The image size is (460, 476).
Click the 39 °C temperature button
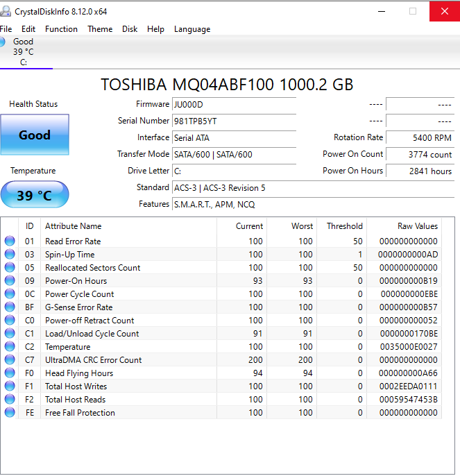[35, 195]
